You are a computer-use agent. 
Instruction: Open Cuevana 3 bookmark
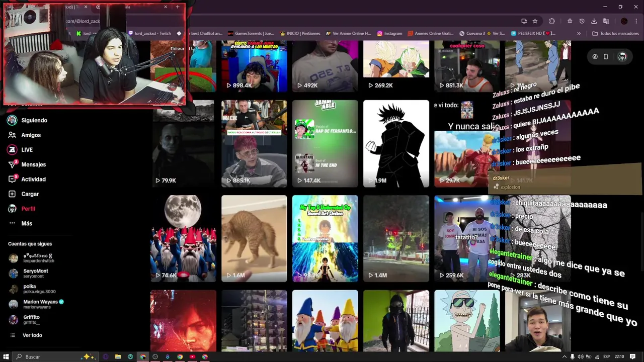(482, 33)
